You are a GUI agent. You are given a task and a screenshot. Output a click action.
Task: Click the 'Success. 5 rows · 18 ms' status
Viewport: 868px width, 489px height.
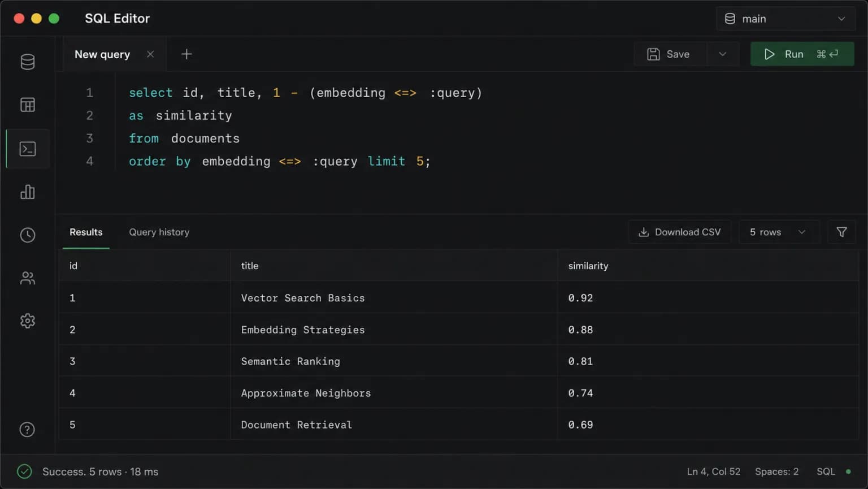(100, 471)
